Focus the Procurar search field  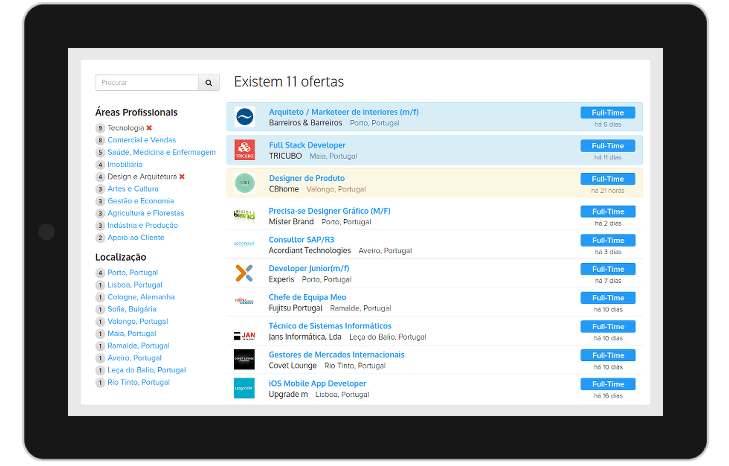147,83
